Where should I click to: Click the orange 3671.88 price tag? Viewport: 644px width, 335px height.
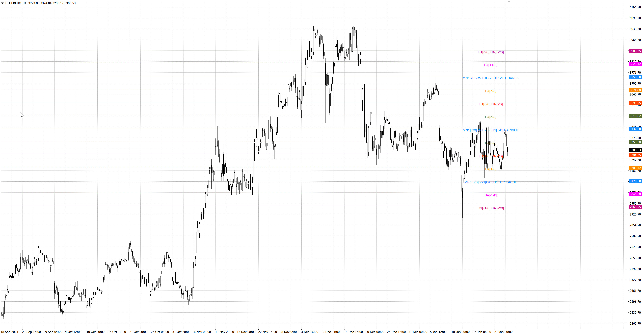coord(635,90)
